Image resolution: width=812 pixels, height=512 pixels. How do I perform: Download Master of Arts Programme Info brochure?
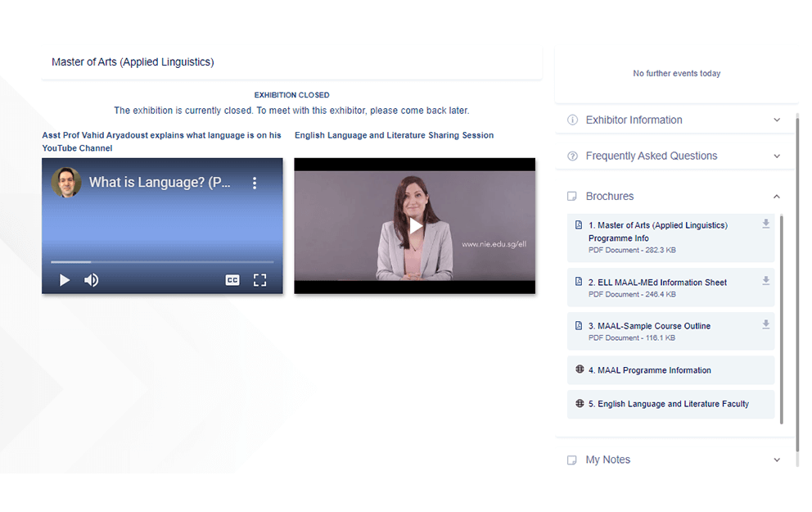[766, 224]
